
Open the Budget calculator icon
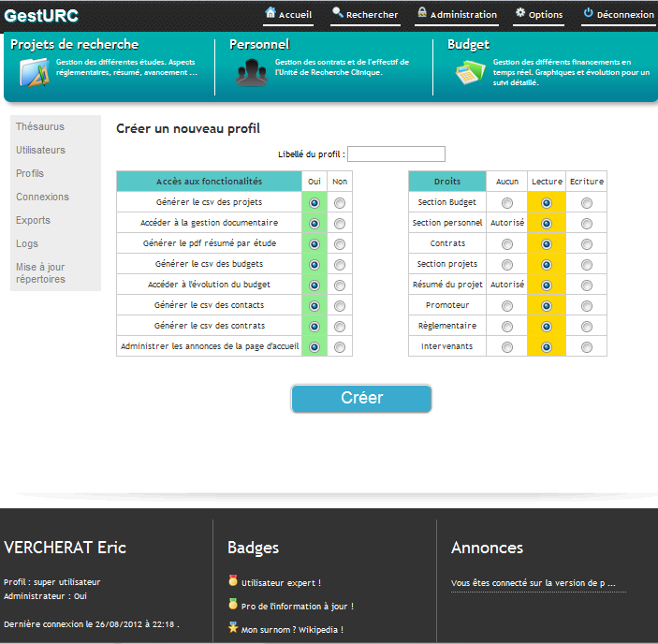coord(470,72)
